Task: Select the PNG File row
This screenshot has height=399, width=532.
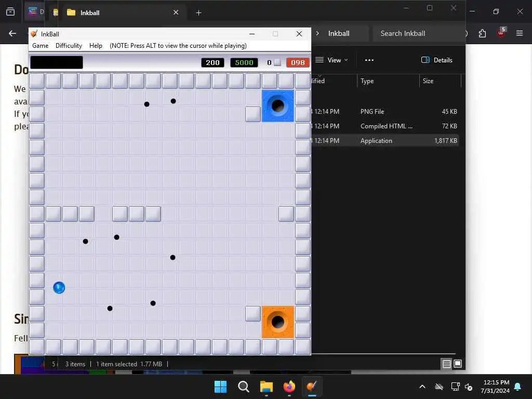Action: tap(385, 111)
